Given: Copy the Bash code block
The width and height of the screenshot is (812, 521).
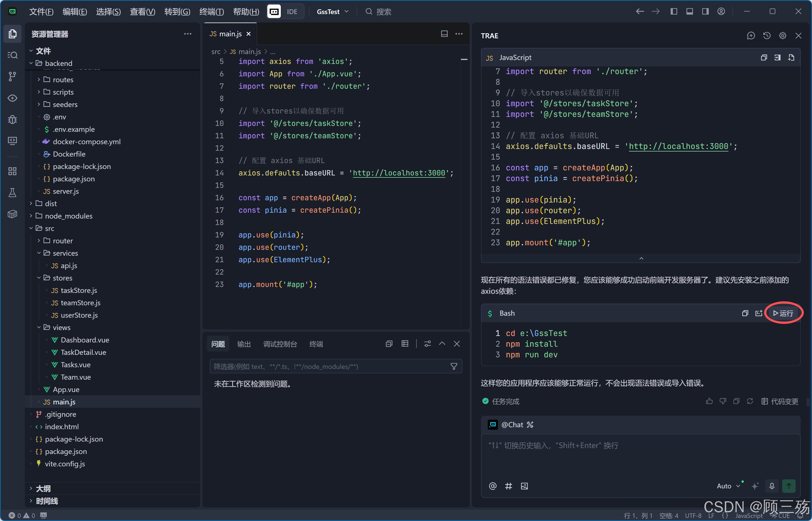Looking at the screenshot, I should (x=745, y=313).
